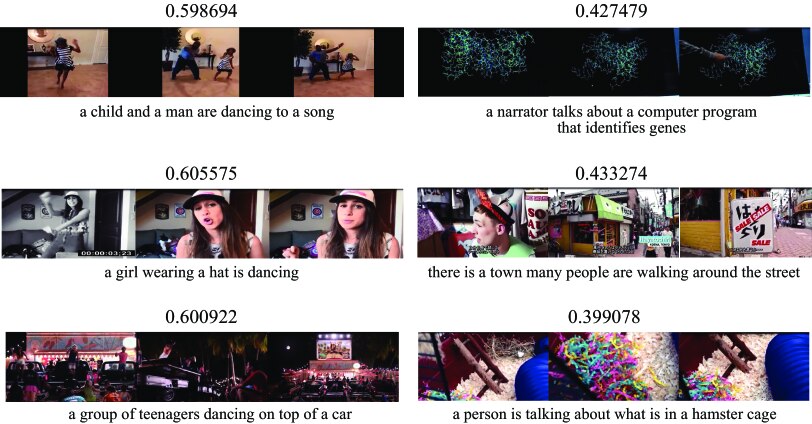Select the Japanese SALE sign frame

[746, 223]
